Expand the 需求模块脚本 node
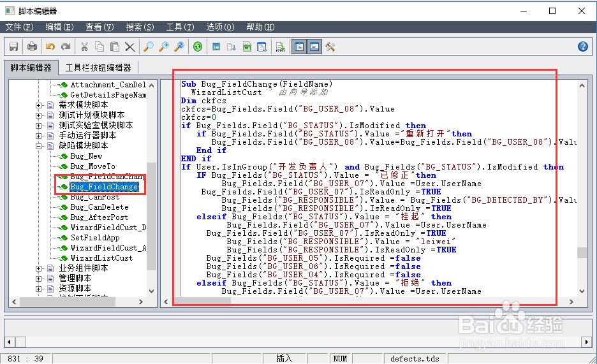 tap(38, 105)
